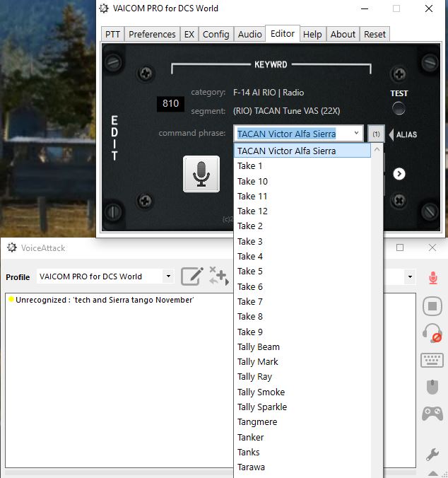The image size is (448, 478).
Task: Select 'Tanks' from the list
Action: (x=302, y=452)
